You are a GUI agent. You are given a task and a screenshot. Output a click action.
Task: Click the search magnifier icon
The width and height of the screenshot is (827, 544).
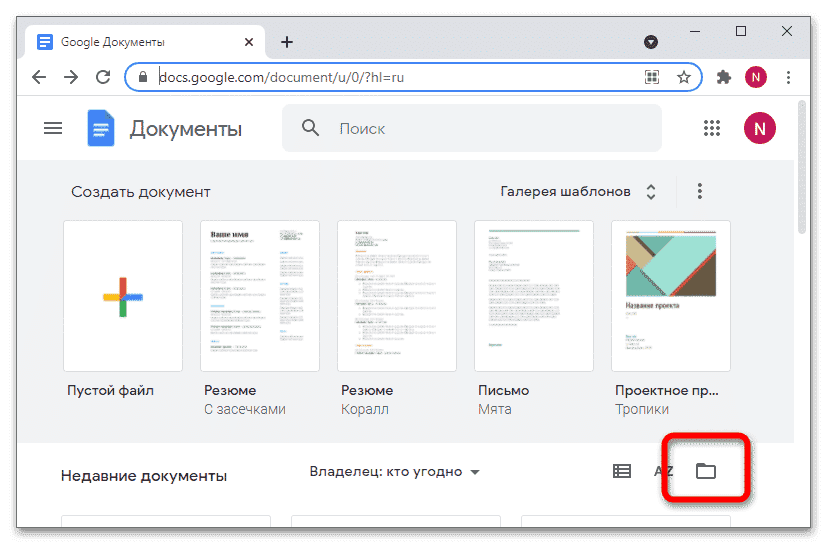click(311, 128)
